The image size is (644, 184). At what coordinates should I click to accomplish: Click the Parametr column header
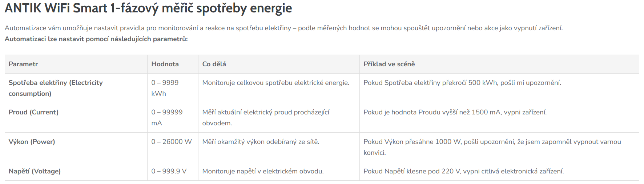pos(23,64)
